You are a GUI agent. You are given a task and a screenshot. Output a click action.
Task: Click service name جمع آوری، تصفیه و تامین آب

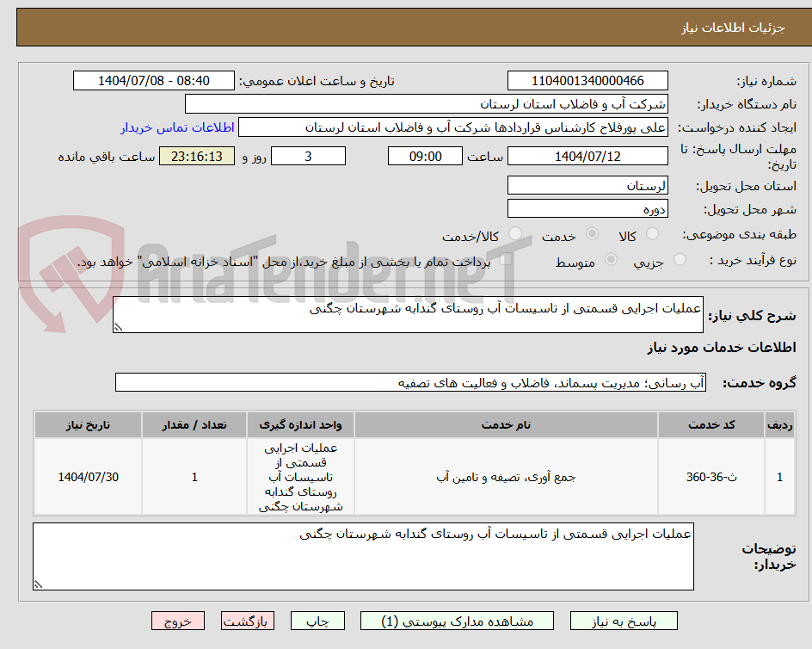(x=506, y=477)
